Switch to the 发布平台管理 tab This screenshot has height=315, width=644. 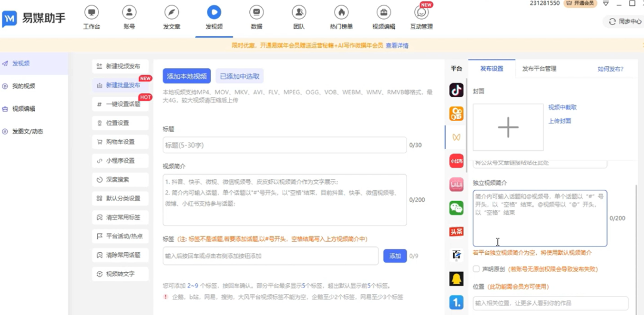[539, 69]
